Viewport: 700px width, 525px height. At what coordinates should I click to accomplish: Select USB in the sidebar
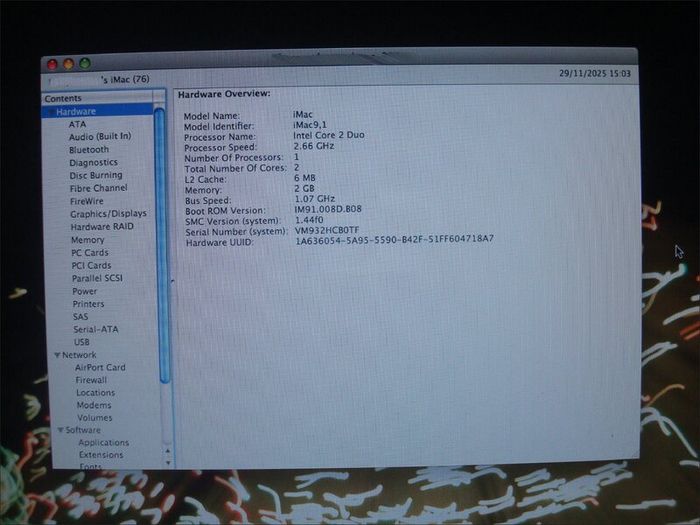81,342
